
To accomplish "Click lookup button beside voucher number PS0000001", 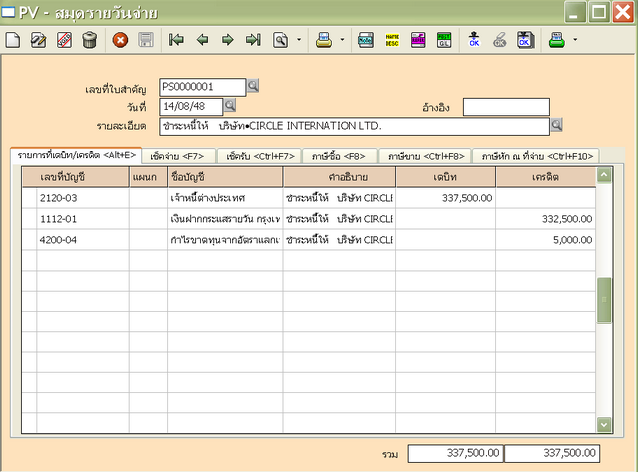I will pyautogui.click(x=253, y=86).
